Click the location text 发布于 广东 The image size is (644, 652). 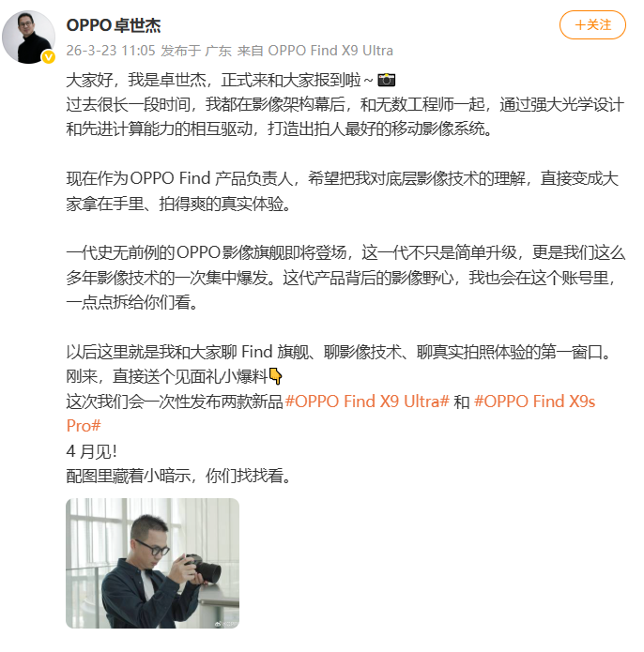[196, 51]
